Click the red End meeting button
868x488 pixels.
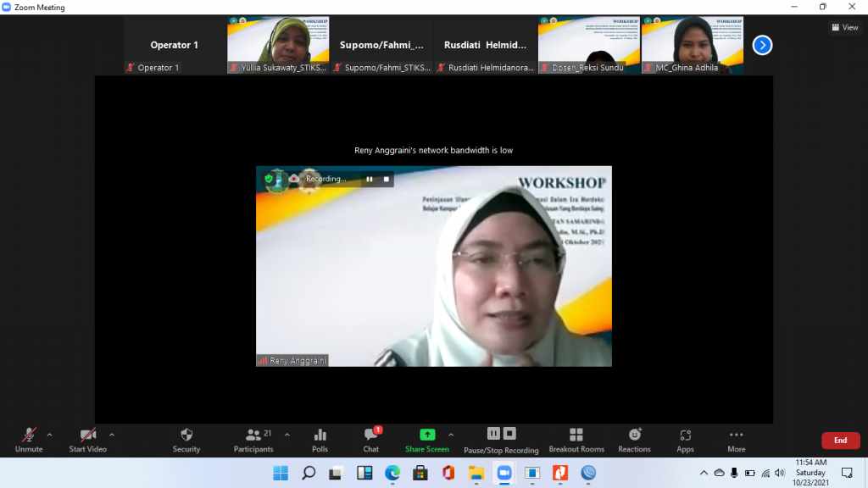point(840,441)
